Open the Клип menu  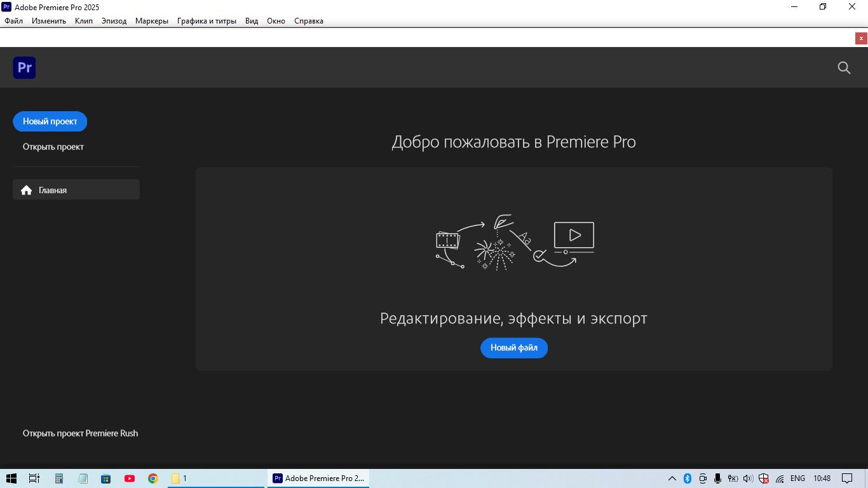click(x=84, y=21)
